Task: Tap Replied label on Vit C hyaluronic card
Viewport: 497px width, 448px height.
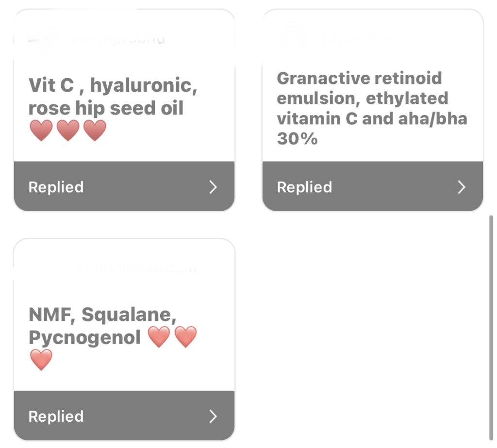Action: (56, 187)
